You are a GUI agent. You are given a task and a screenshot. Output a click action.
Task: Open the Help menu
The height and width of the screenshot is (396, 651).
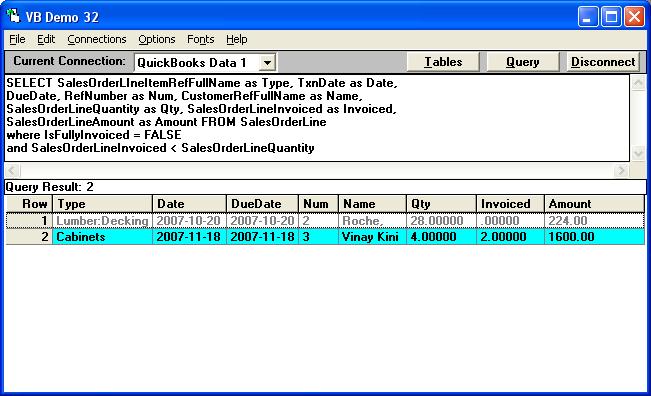tap(237, 39)
